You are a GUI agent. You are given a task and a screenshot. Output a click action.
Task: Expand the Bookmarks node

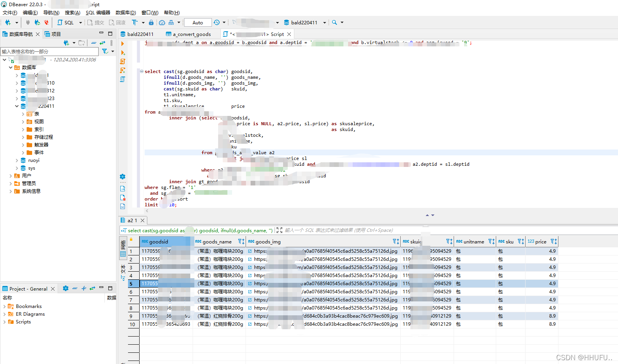(4, 306)
